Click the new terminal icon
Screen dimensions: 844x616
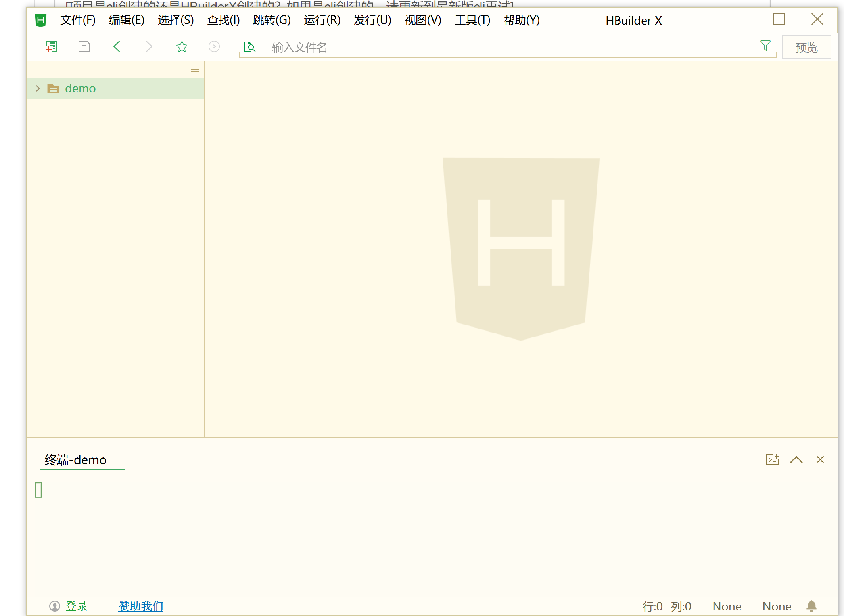click(x=773, y=459)
